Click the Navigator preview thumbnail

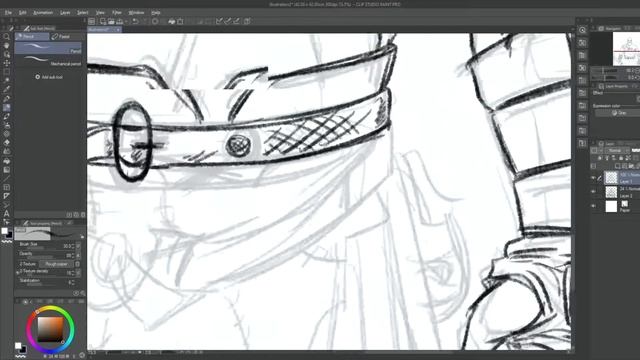point(626,49)
